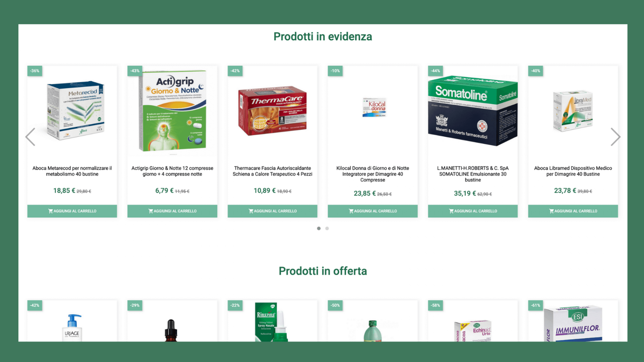Open Aboca Libramed Dispositivo Medico title
The height and width of the screenshot is (362, 644).
(573, 171)
